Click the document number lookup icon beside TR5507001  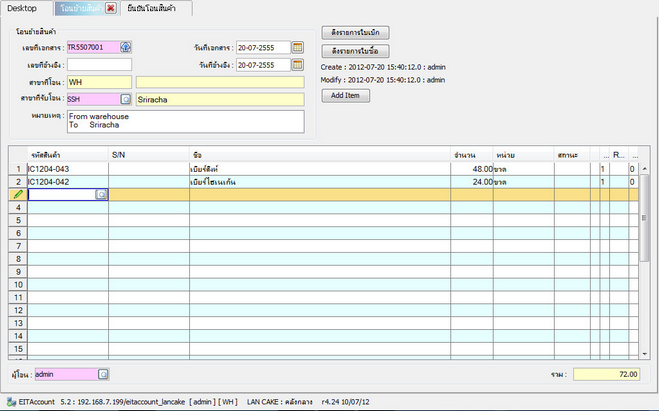[x=126, y=47]
